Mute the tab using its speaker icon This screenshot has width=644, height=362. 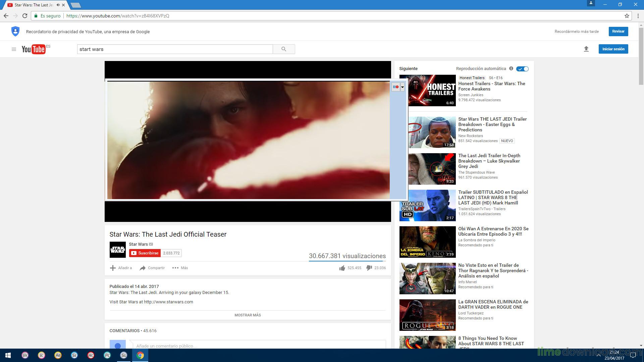tap(58, 5)
